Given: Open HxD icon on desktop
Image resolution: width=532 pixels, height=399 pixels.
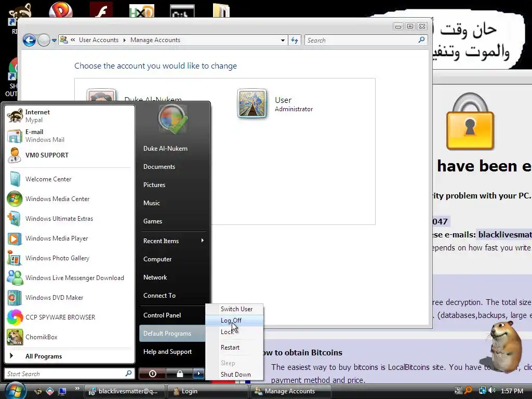Looking at the screenshot, I should pyautogui.click(x=142, y=10).
